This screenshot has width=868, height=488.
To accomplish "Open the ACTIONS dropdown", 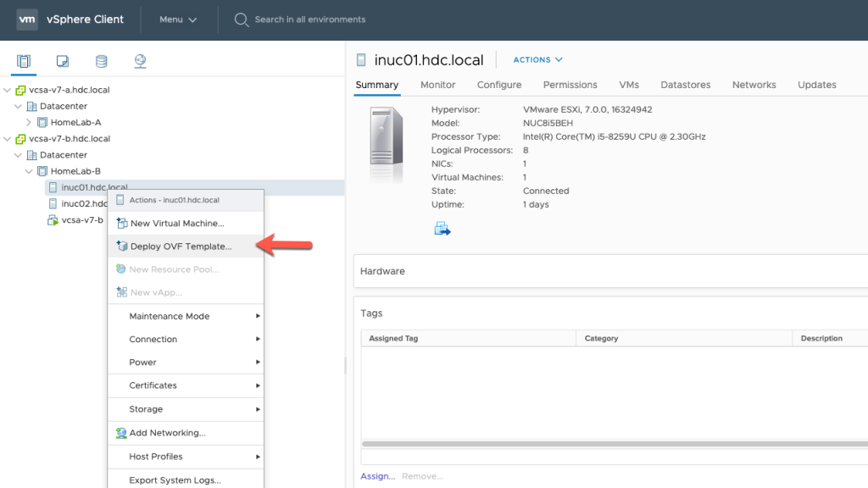I will 537,60.
